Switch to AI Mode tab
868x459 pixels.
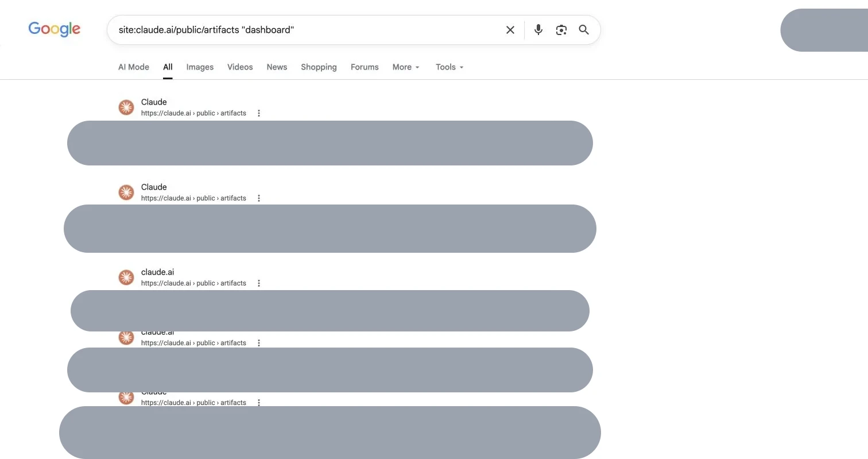pyautogui.click(x=134, y=67)
